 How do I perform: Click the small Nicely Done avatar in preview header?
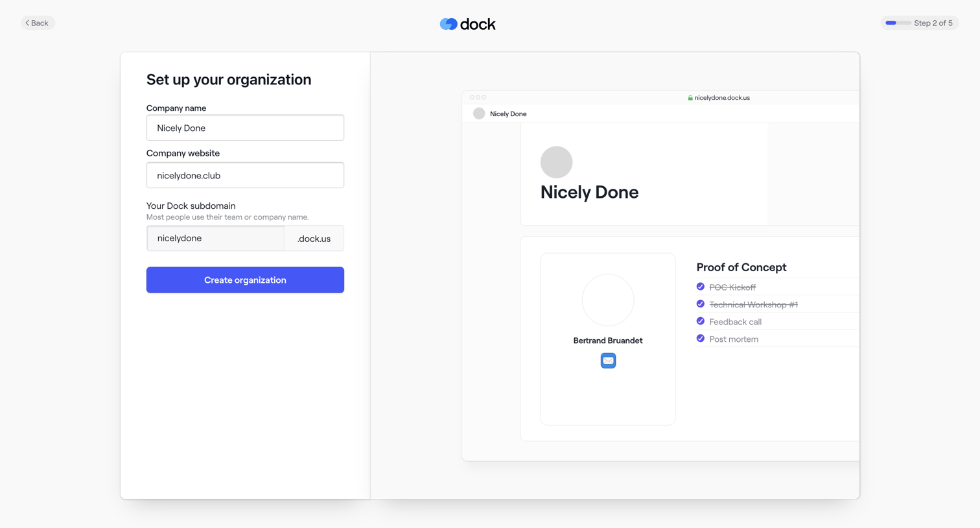pyautogui.click(x=479, y=114)
